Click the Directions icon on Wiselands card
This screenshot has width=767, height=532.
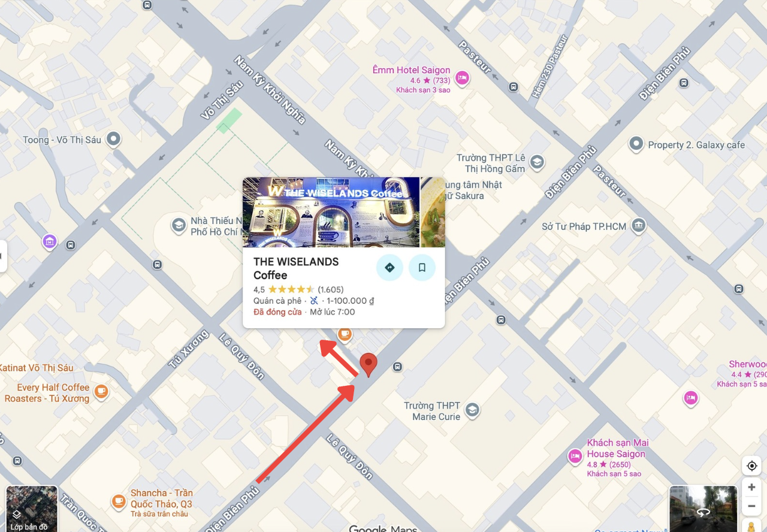[389, 268]
